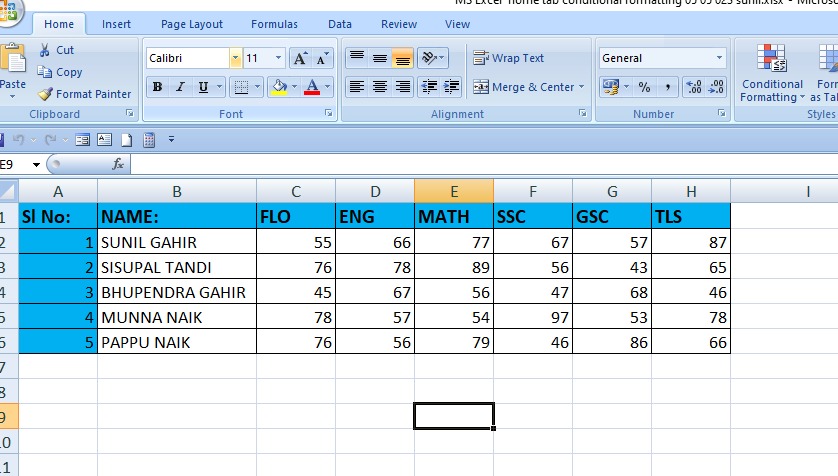Toggle Italic formatting
The height and width of the screenshot is (476, 838).
(x=180, y=87)
